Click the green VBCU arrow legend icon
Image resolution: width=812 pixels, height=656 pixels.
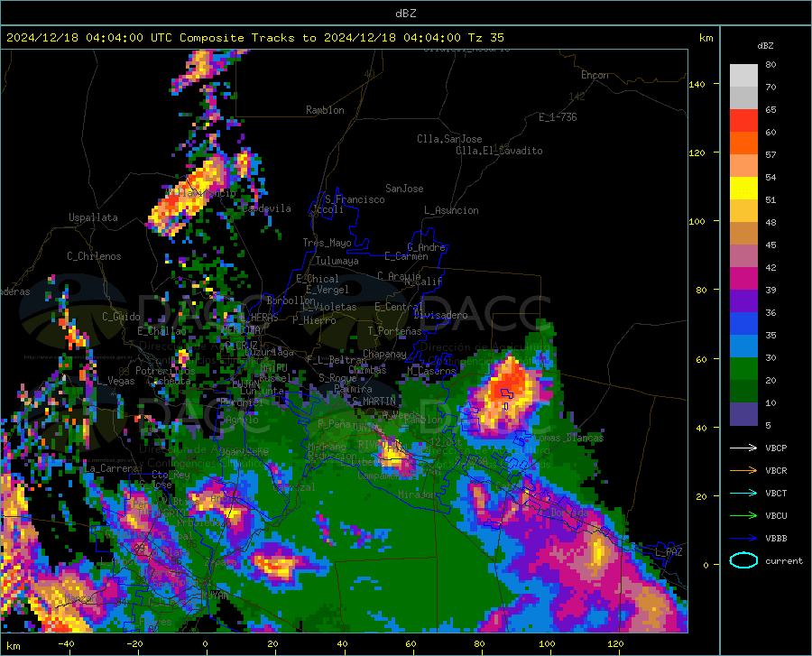pyautogui.click(x=743, y=515)
